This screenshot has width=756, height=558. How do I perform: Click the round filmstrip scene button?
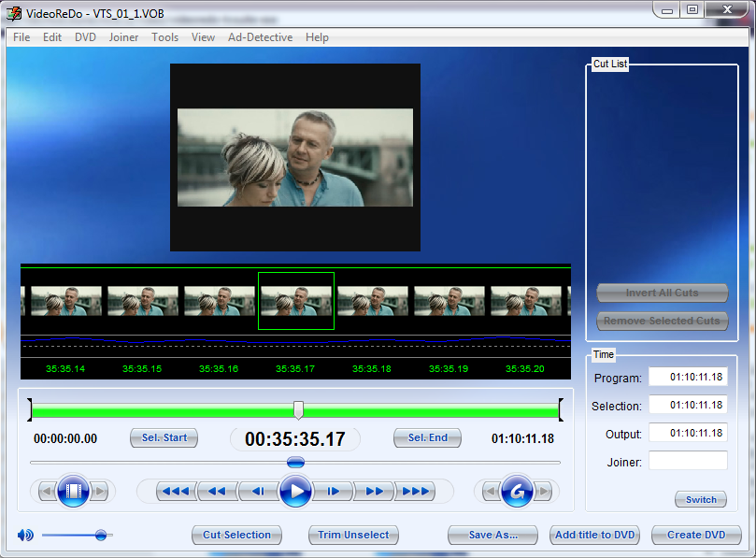tap(73, 491)
